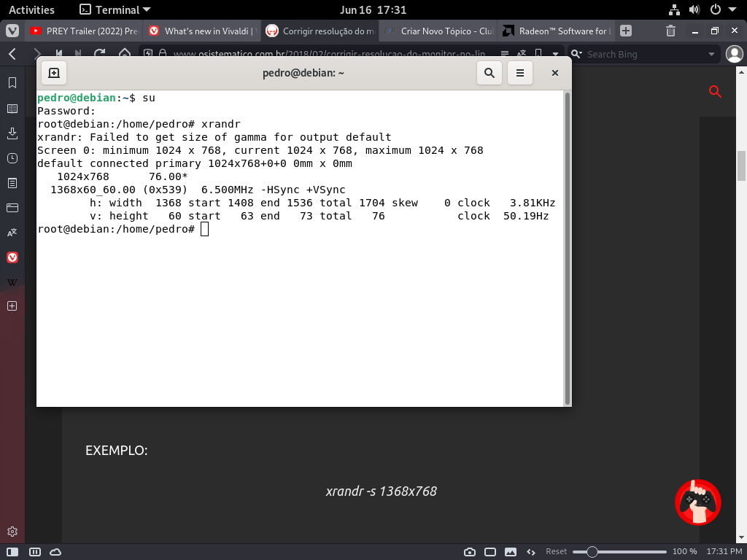Image resolution: width=747 pixels, height=560 pixels.
Task: Open the address bar dropdown arrow
Action: click(555, 54)
